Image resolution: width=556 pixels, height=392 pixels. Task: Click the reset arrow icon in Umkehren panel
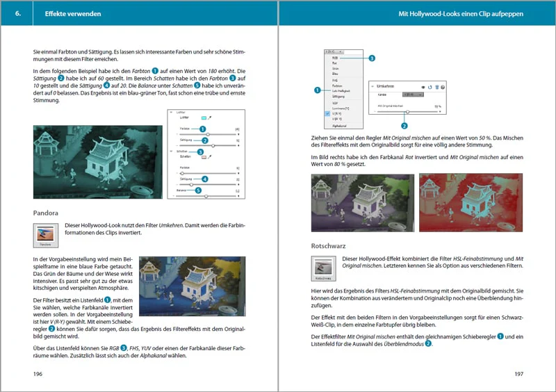click(430, 88)
